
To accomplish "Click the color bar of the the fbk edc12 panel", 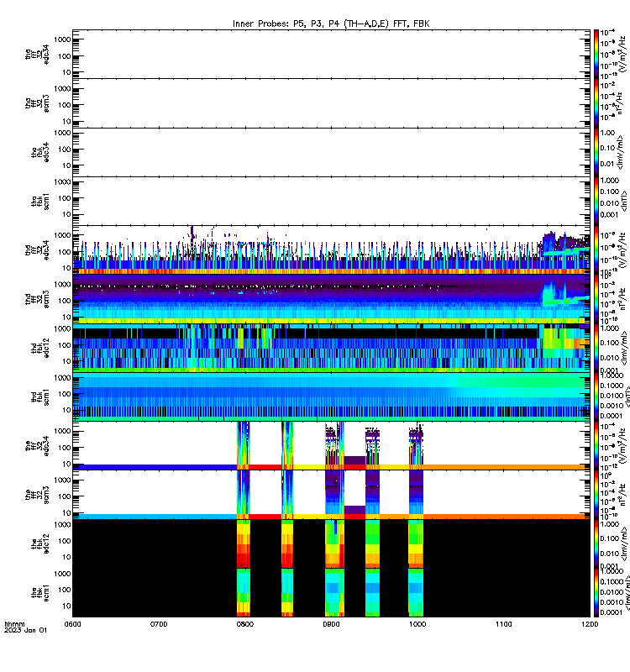I will click(x=596, y=543).
